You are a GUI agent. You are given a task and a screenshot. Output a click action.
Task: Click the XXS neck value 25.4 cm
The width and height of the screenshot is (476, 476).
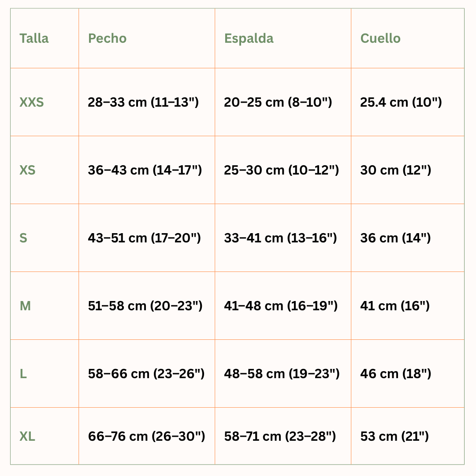[x=401, y=103]
